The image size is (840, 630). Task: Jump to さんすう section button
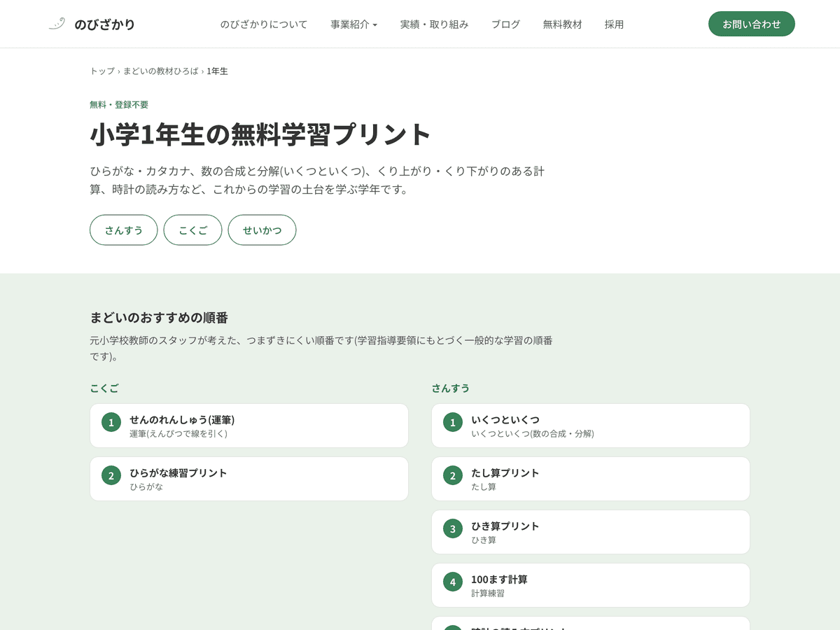(124, 230)
